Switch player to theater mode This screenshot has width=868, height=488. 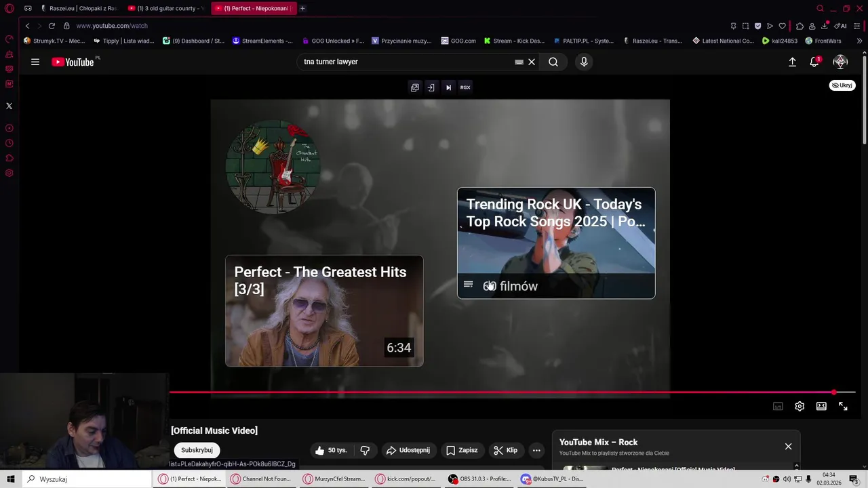click(x=821, y=406)
